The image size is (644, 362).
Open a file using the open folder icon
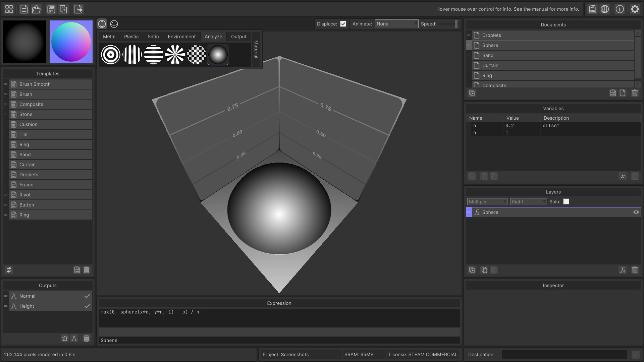click(x=36, y=9)
